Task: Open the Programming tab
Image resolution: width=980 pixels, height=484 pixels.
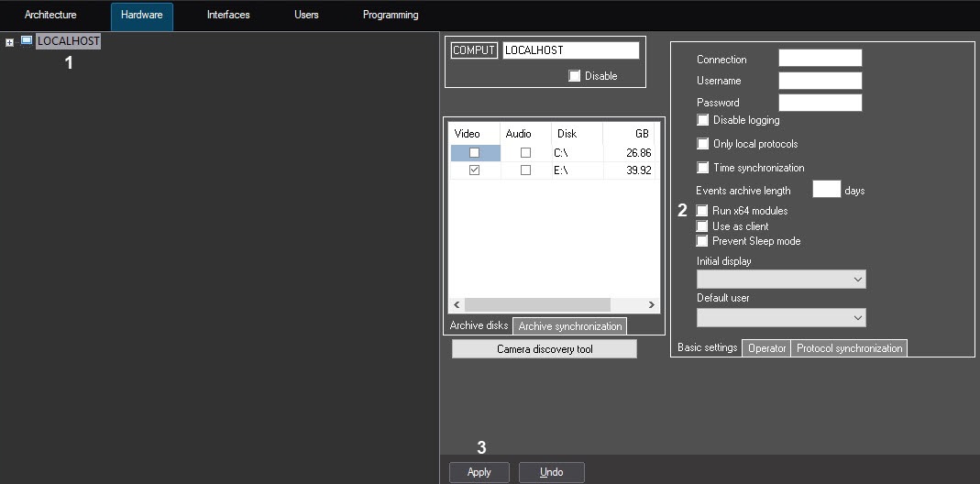Action: pos(391,16)
